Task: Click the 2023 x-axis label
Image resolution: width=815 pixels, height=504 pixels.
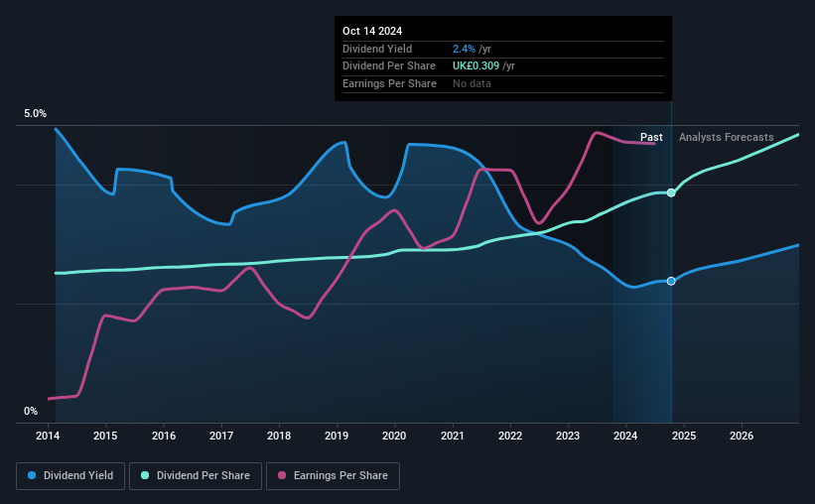Action: 568,436
